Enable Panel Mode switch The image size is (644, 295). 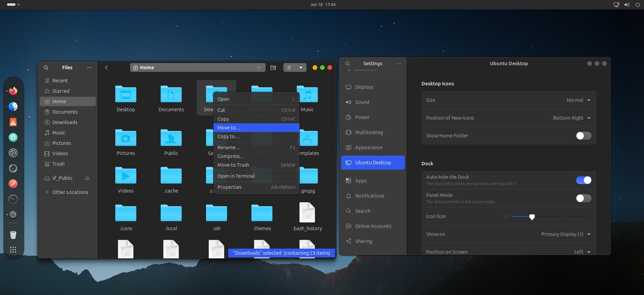583,198
